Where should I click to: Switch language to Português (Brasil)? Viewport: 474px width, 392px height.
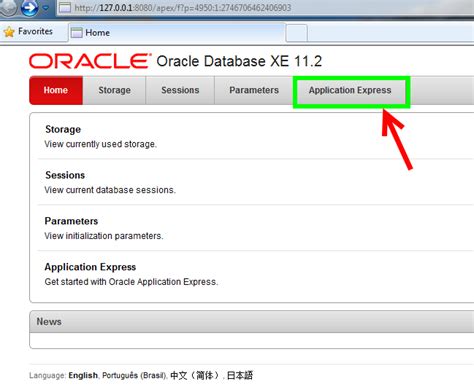pyautogui.click(x=134, y=375)
